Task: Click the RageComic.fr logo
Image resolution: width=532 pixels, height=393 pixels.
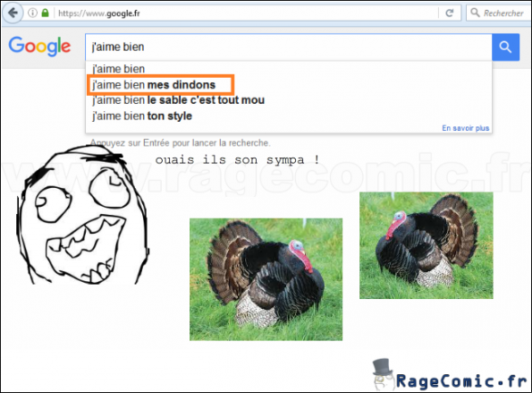Action: click(x=451, y=375)
